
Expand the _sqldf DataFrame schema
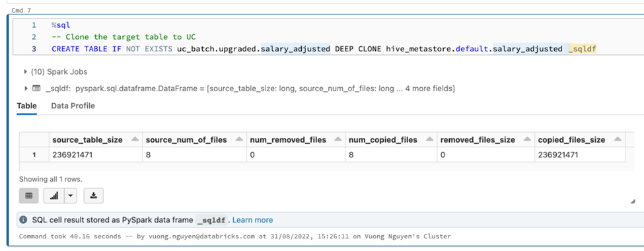point(26,89)
